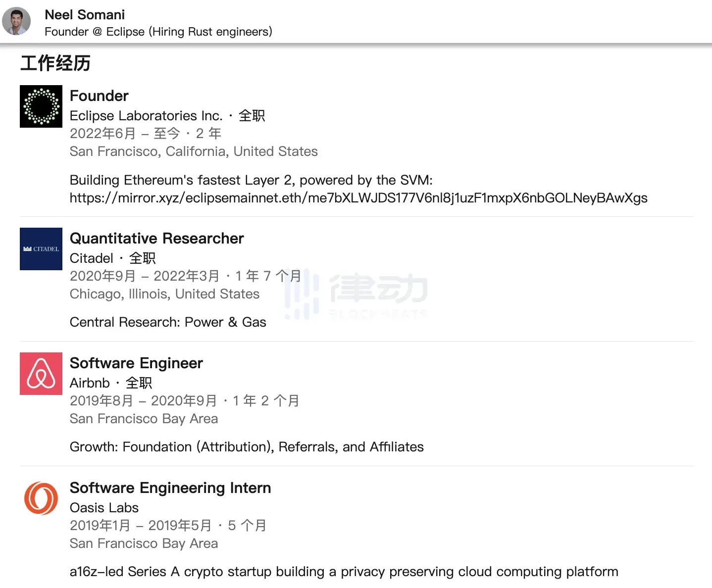Select the Airbnb company name text
The image size is (712, 588).
[90, 383]
